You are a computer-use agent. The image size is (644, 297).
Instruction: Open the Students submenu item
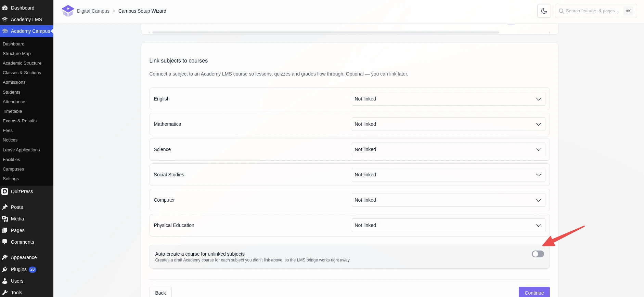tap(11, 92)
